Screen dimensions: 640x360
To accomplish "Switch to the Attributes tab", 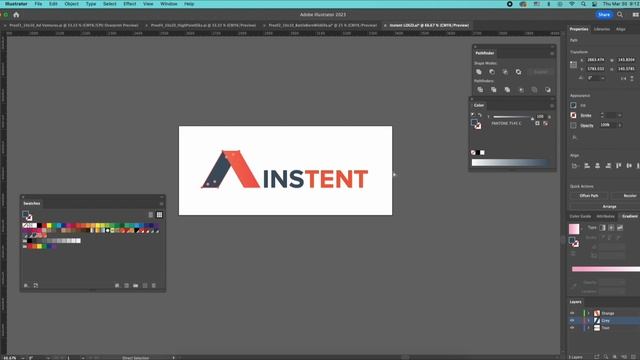I will (x=605, y=216).
